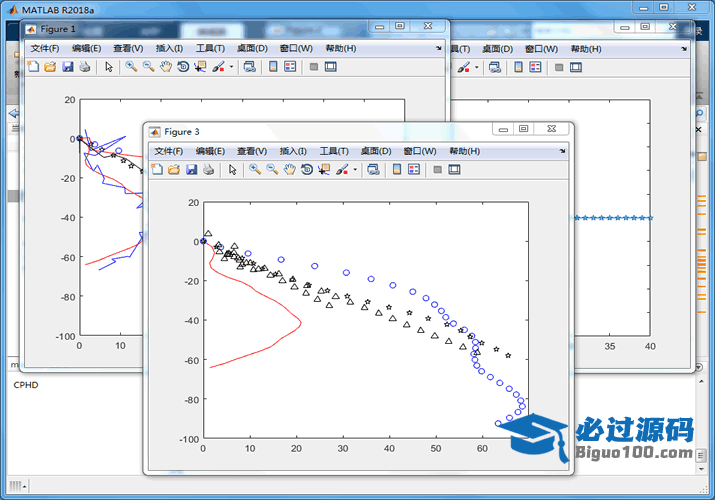Click Insert Colorbar icon in Figure 3
The width and height of the screenshot is (715, 500).
397,170
